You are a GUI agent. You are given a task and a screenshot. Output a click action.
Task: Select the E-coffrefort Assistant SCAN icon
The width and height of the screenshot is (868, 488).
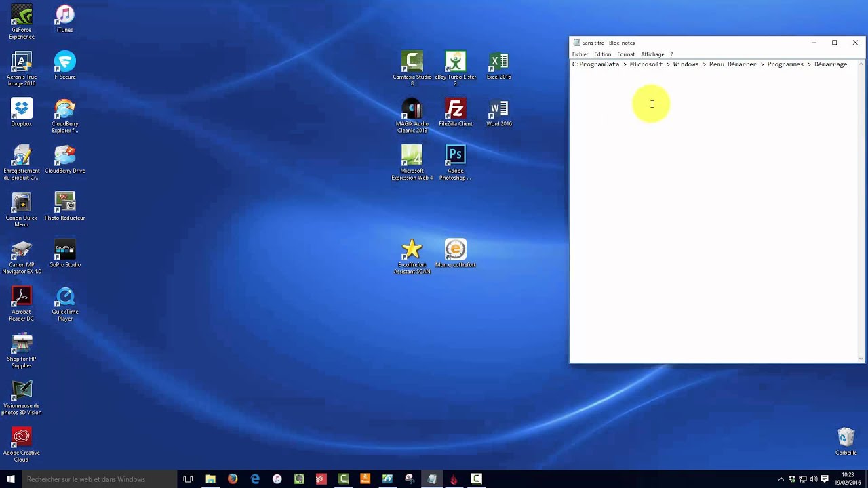412,258
